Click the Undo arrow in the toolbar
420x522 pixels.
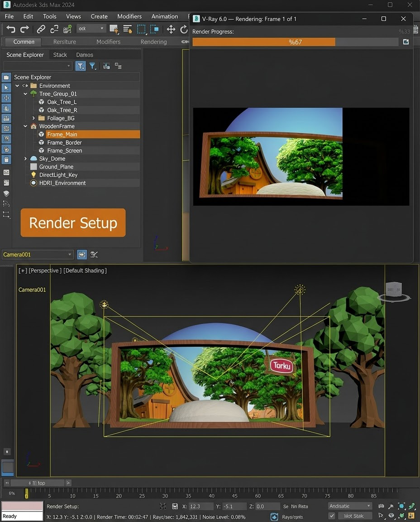11,29
